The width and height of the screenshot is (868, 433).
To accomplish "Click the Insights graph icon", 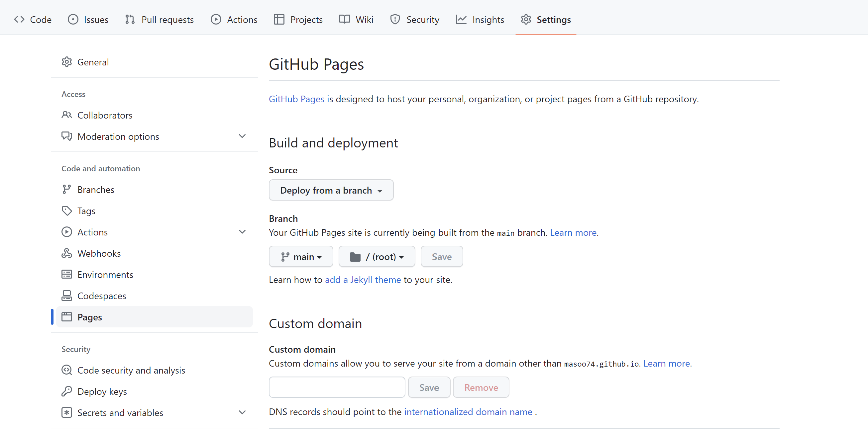I will (461, 20).
